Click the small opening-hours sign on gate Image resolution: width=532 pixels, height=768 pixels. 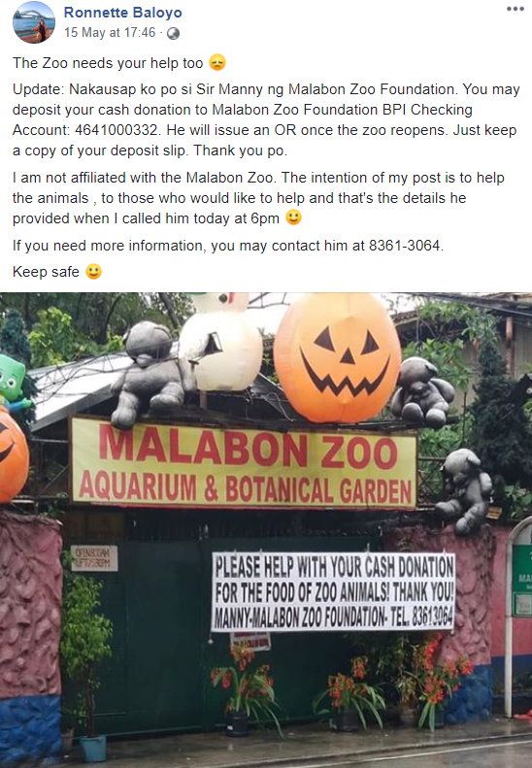tap(94, 558)
